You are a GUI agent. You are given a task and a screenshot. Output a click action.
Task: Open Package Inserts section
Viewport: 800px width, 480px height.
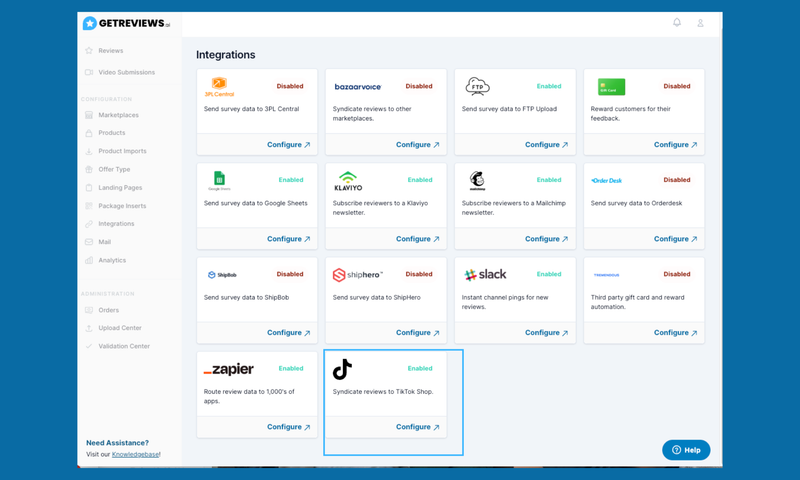tap(122, 206)
